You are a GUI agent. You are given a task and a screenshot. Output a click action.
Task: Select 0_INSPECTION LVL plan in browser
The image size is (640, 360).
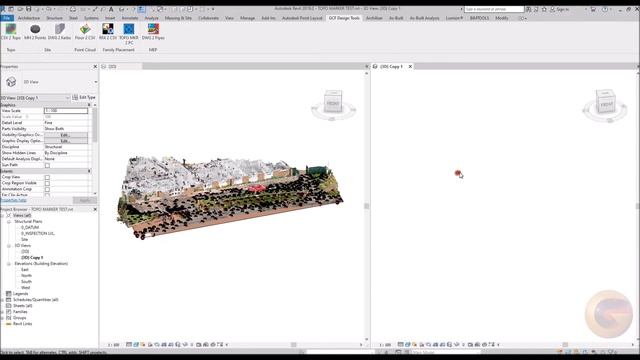[38, 233]
